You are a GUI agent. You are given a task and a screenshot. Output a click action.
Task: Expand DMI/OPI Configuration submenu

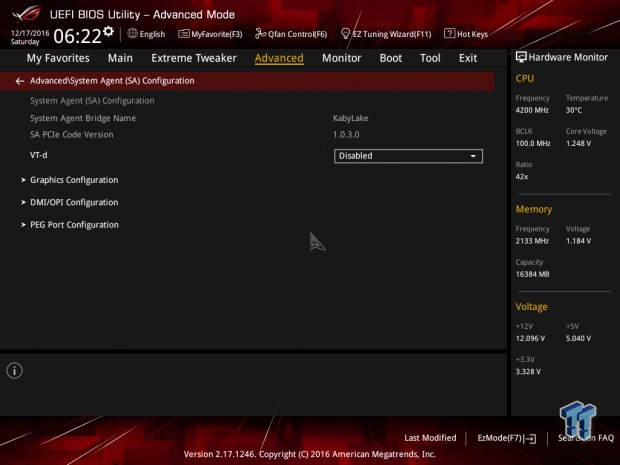pyautogui.click(x=74, y=202)
